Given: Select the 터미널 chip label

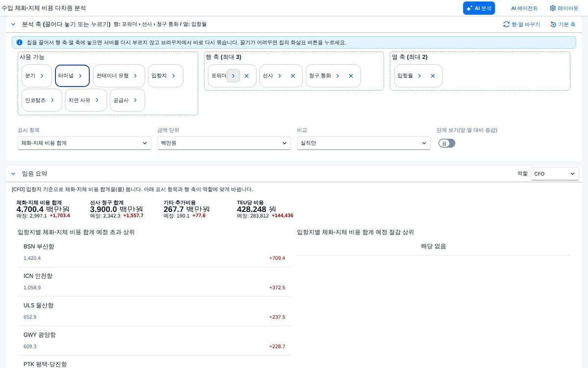Looking at the screenshot, I should tap(66, 76).
